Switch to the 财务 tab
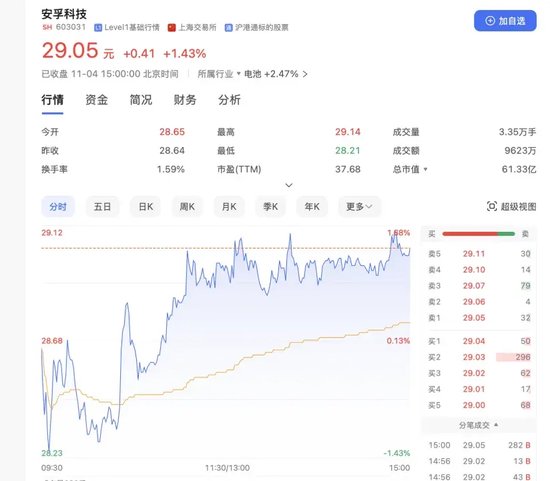 185,100
